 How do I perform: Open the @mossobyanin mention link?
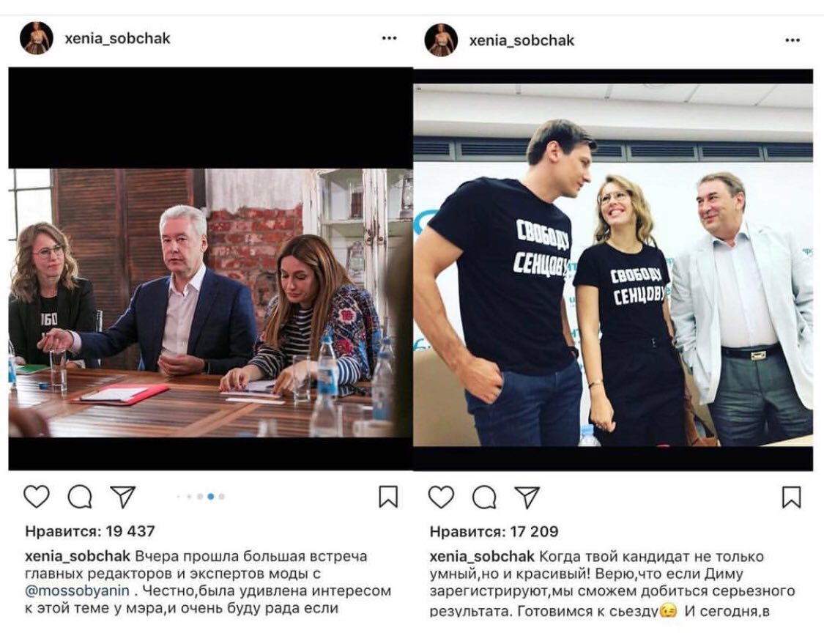(77, 591)
